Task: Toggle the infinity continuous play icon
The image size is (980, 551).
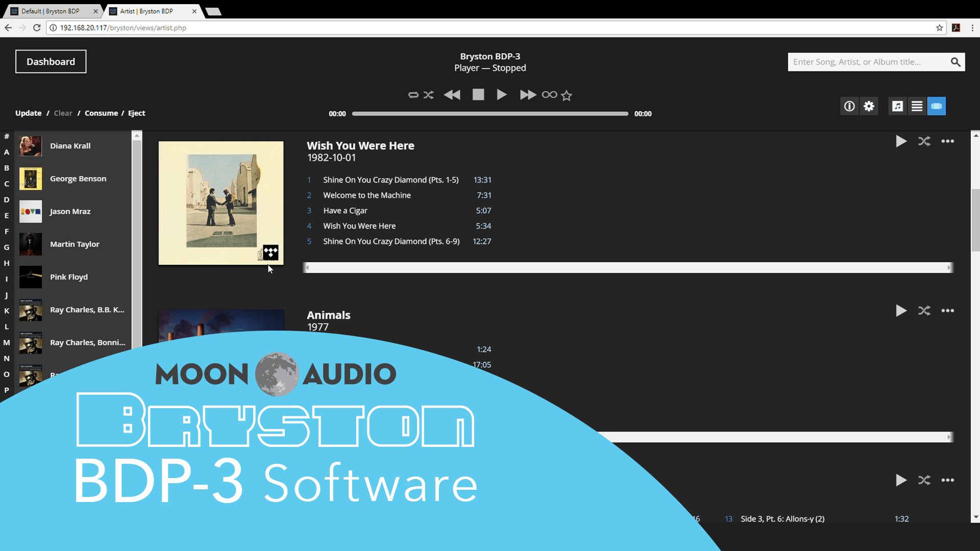Action: click(x=550, y=94)
